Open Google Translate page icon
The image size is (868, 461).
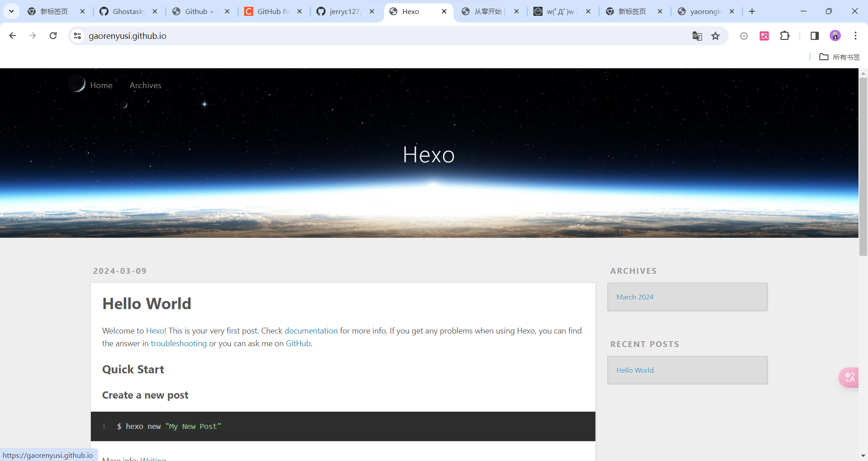(697, 36)
